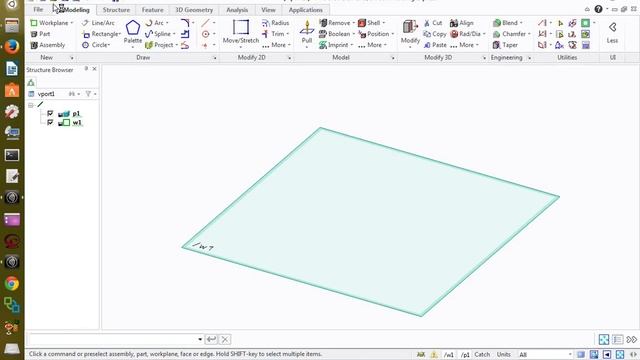640x360 pixels.
Task: Click the command line cancel X button
Action: (225, 339)
